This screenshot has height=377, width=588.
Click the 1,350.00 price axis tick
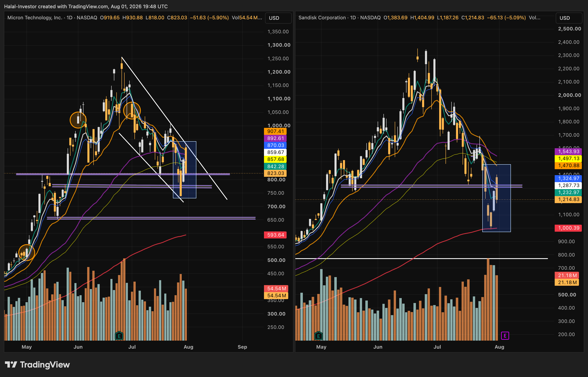[278, 32]
